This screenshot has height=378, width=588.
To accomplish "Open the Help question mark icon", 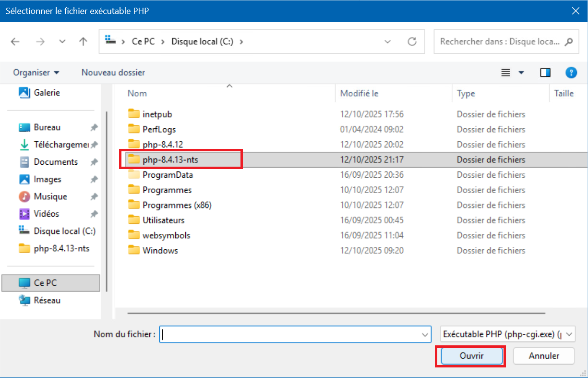I will coord(571,73).
